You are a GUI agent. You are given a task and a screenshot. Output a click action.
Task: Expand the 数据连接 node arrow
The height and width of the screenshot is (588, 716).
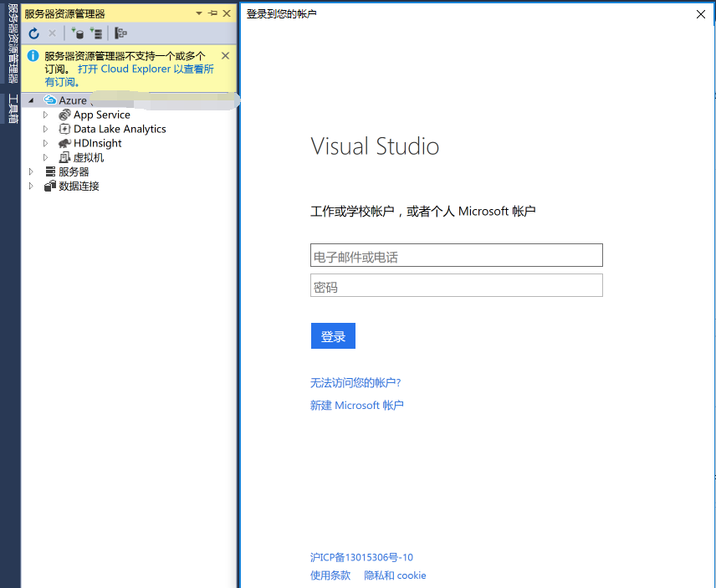[31, 186]
